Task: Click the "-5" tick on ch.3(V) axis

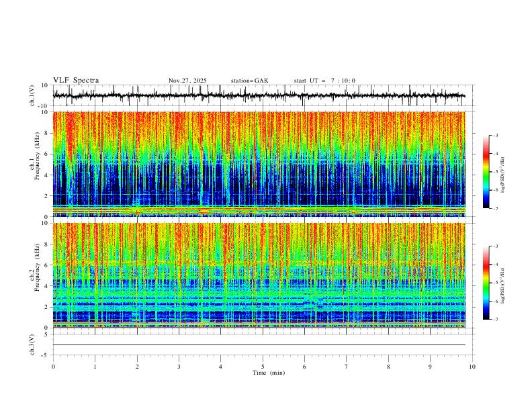Action: click(x=46, y=355)
